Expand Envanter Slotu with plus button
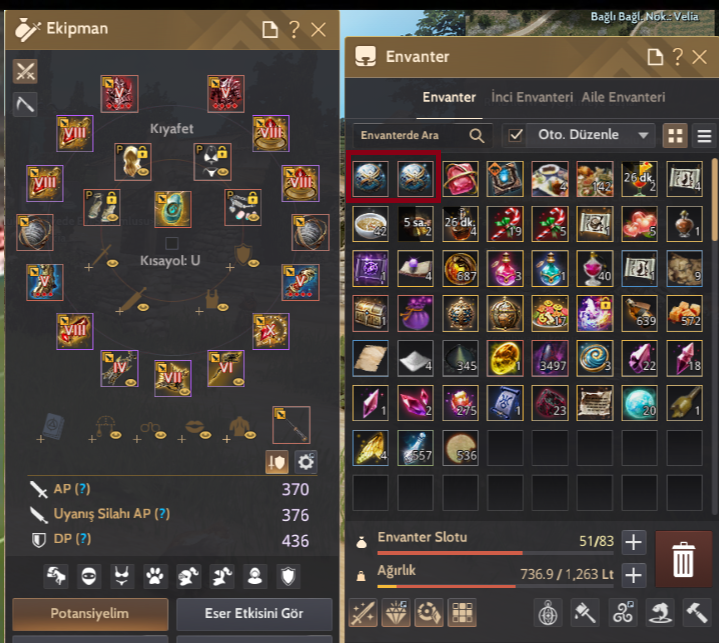Viewport: 719px width, 643px height. [633, 542]
